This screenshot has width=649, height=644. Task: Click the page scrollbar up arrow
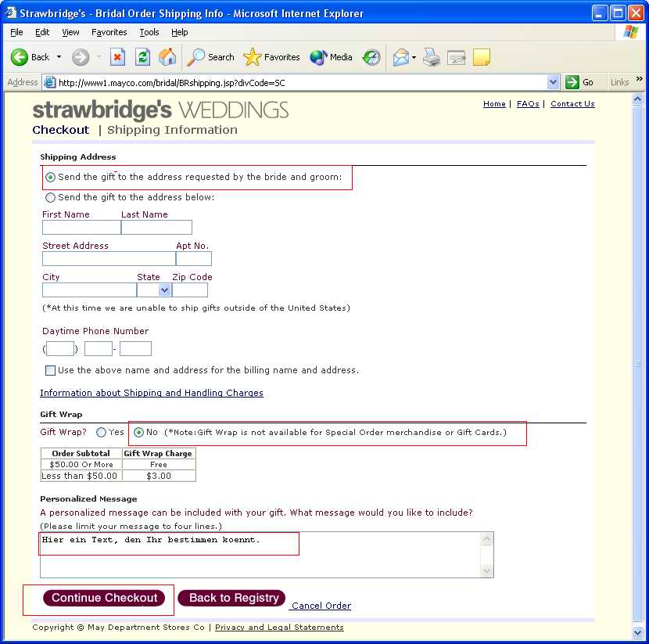pos(637,99)
